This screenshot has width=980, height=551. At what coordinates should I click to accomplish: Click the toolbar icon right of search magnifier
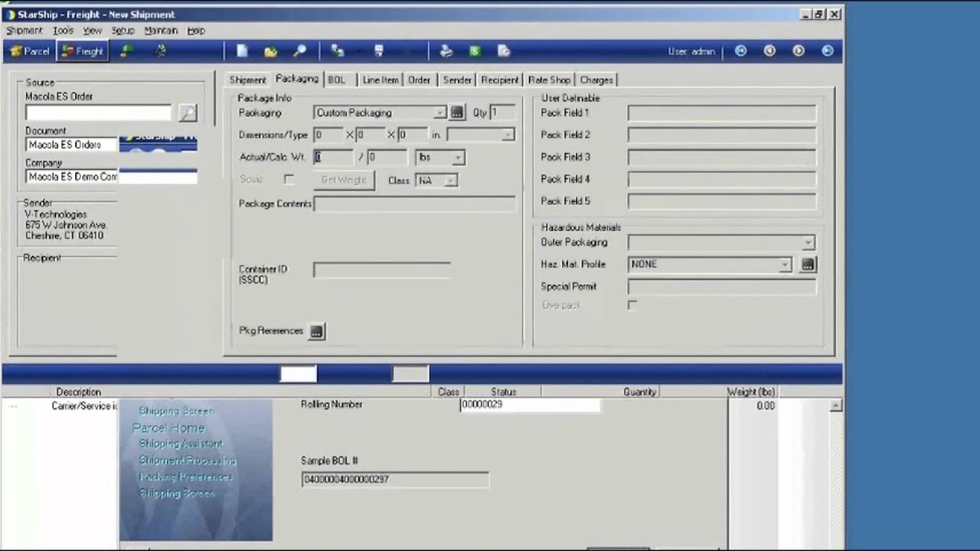point(337,51)
